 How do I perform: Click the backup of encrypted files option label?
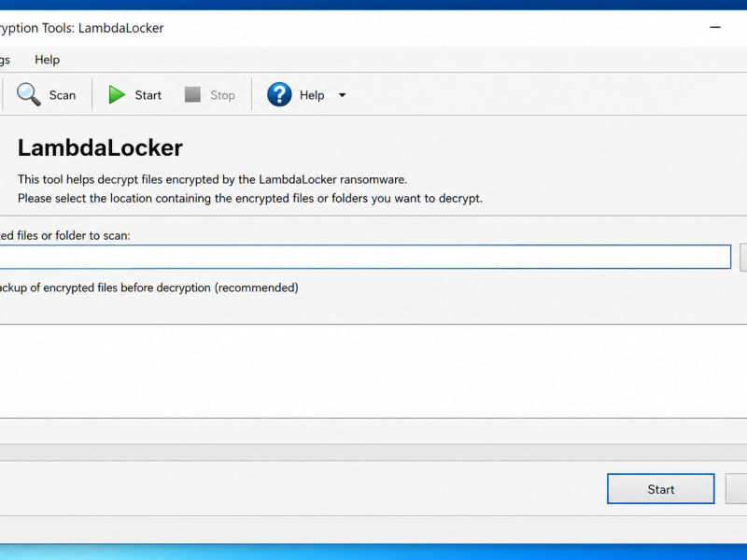149,287
